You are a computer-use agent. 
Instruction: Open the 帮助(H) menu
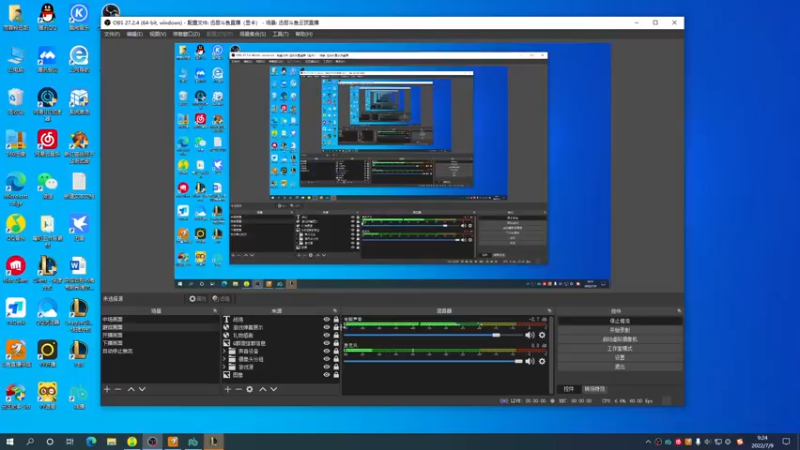pyautogui.click(x=304, y=34)
